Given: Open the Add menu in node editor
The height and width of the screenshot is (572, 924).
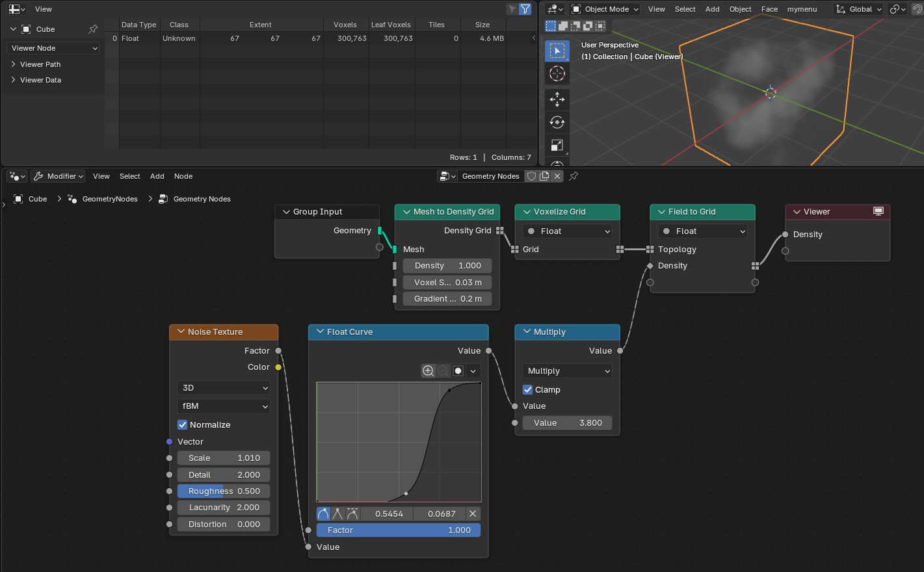Looking at the screenshot, I should tap(157, 176).
